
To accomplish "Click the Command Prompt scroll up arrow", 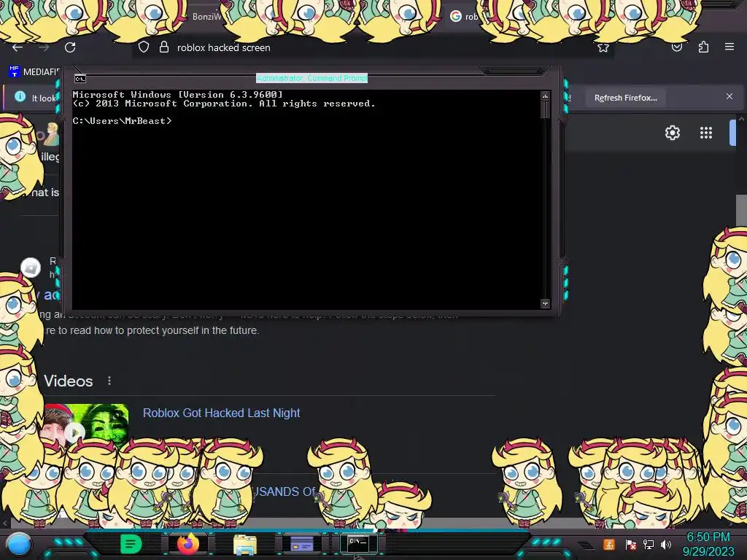I will point(545,97).
